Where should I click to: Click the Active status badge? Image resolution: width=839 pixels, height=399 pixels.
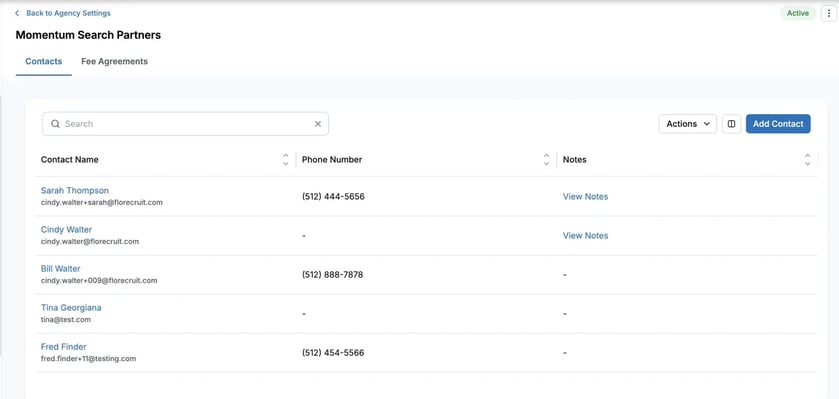point(798,13)
